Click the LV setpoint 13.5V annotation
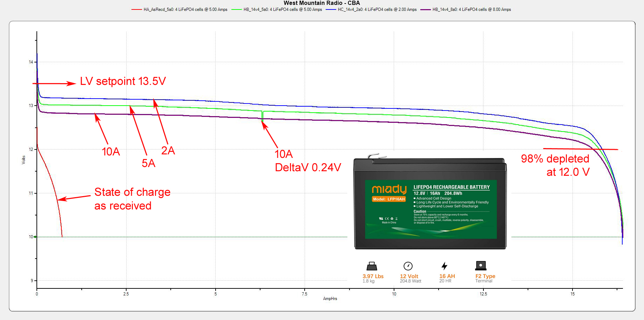The image size is (644, 320). pos(123,81)
